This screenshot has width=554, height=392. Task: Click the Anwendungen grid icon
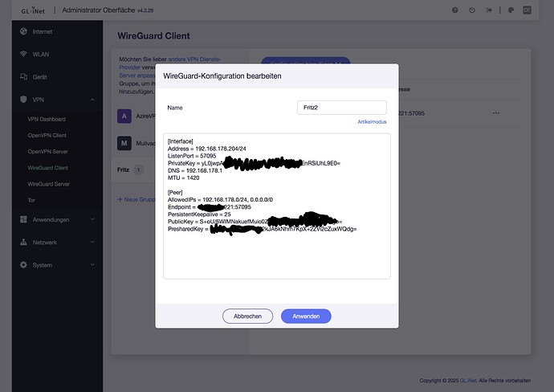pos(23,219)
